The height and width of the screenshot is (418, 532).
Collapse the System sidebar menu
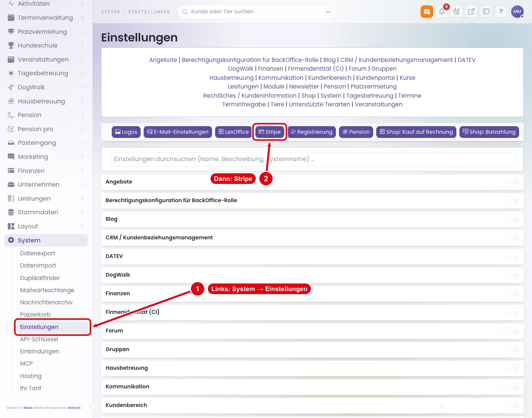click(82, 240)
